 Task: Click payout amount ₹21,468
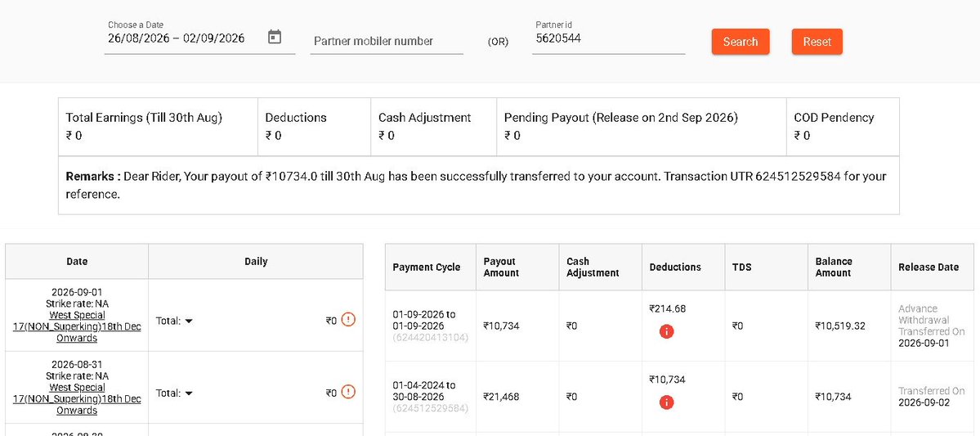pyautogui.click(x=501, y=397)
